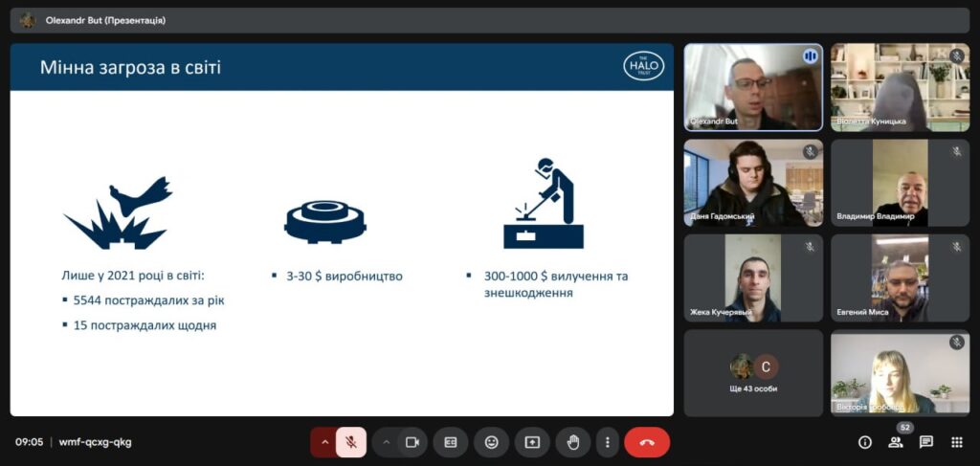The image size is (980, 466).
Task: Open the activities grid icon
Action: (956, 442)
